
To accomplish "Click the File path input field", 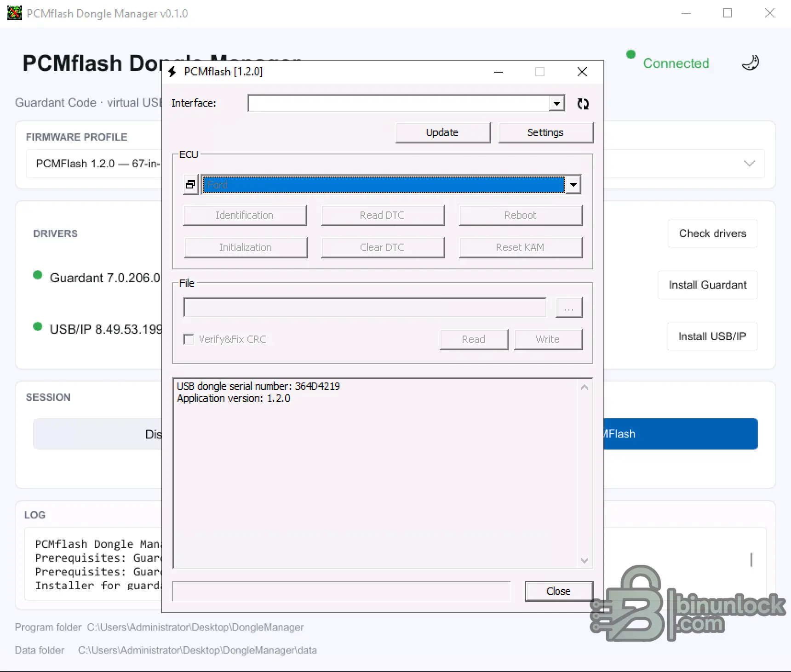I will [365, 308].
